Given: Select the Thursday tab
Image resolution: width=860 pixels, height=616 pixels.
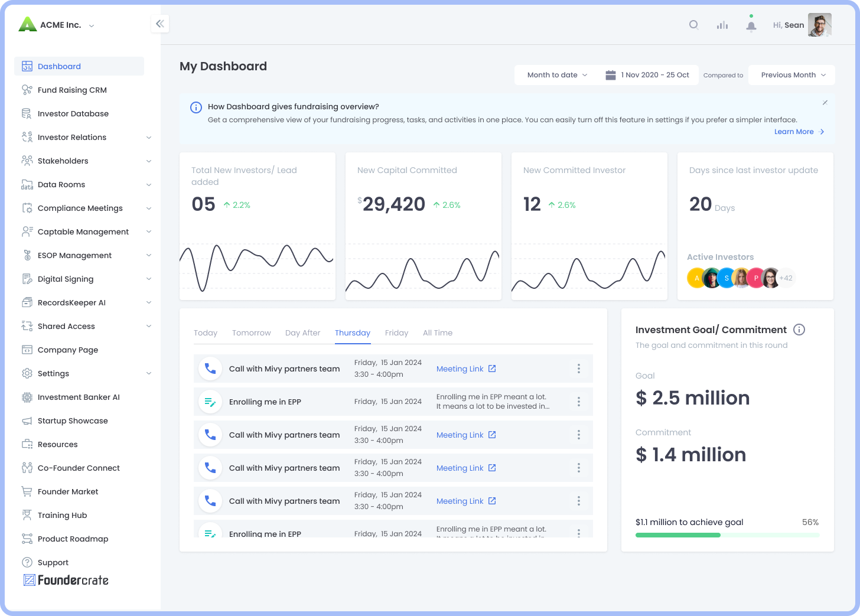Looking at the screenshot, I should (x=353, y=333).
